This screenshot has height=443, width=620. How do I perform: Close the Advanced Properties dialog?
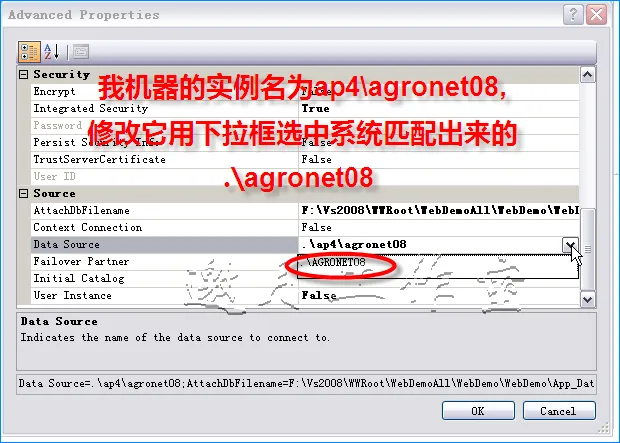point(596,15)
